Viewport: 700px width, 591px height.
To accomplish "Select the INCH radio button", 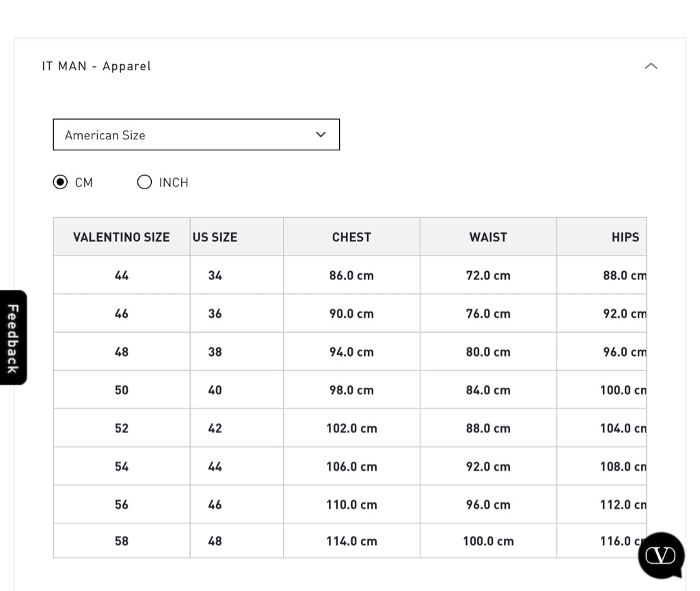I will click(x=144, y=182).
